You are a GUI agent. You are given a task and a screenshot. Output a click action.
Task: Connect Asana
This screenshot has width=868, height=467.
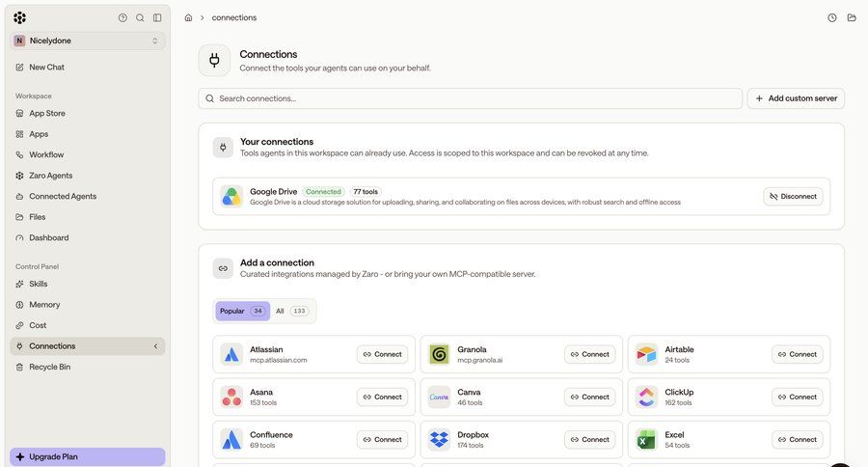[383, 397]
